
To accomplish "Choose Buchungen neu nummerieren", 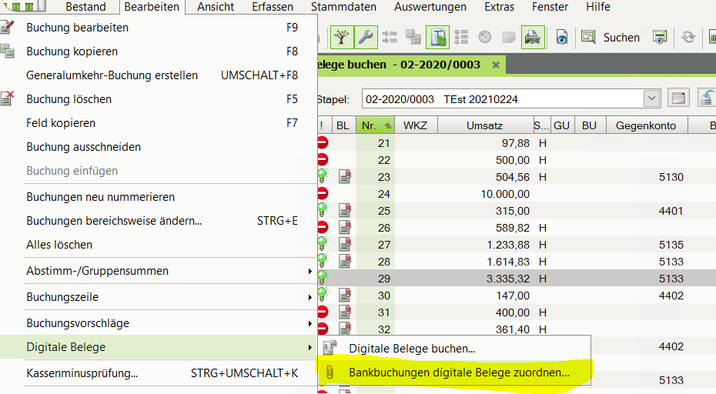I will (158, 197).
